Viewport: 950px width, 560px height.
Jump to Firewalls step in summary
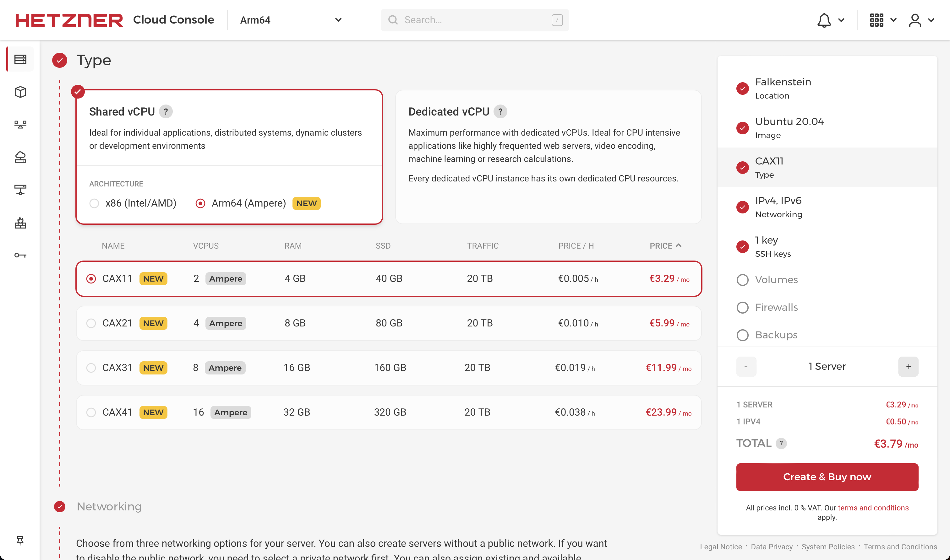[x=776, y=308]
